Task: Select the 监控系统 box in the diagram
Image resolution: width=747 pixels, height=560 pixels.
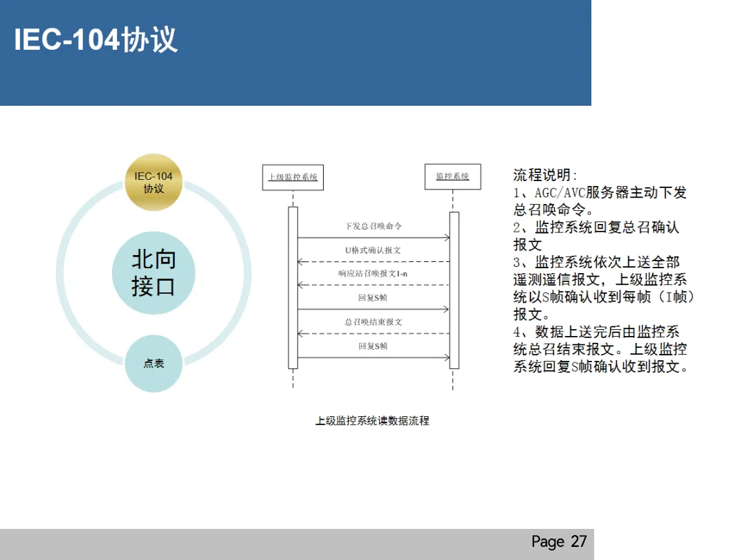Action: [453, 176]
